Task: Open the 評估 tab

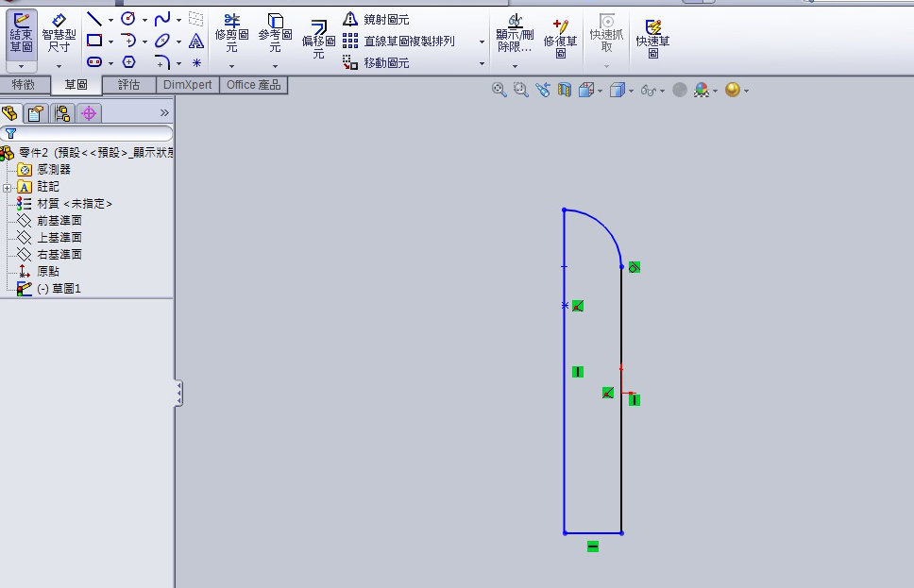Action: 128,85
